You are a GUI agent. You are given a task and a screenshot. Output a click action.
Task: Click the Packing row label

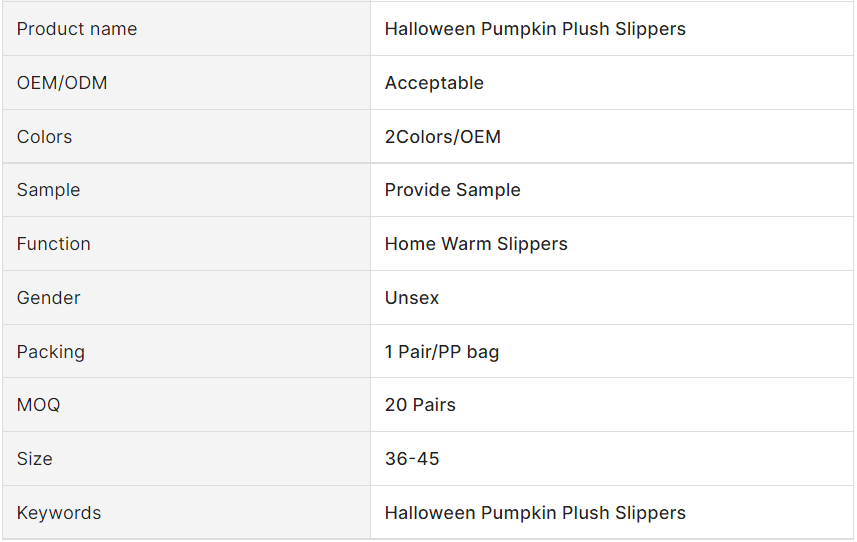pyautogui.click(x=51, y=352)
